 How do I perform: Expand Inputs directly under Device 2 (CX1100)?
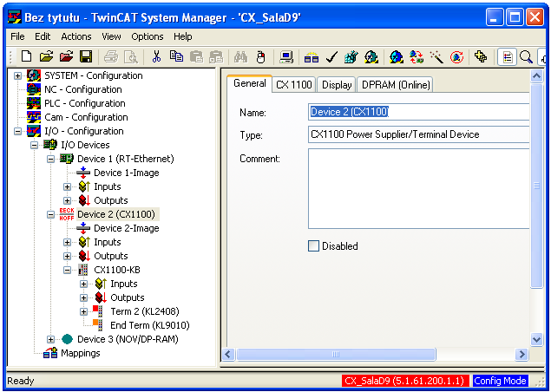coord(67,242)
